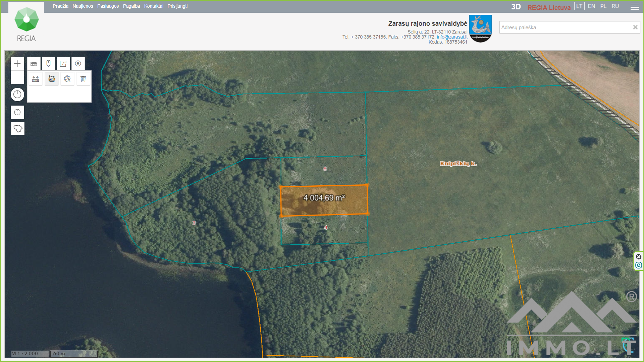Click the info@zarasai.lt email link
644x362 pixels.
452,37
